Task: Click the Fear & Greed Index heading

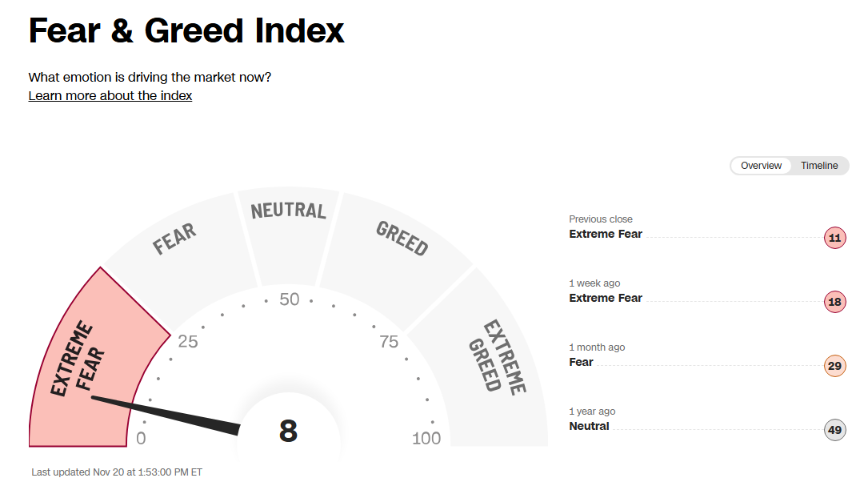Action: 186,31
